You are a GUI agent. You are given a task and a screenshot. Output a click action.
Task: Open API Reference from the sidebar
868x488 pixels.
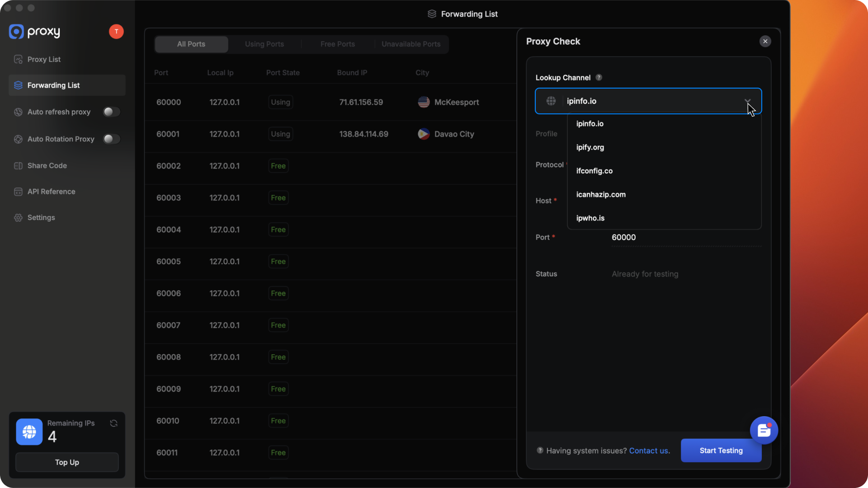pos(51,192)
